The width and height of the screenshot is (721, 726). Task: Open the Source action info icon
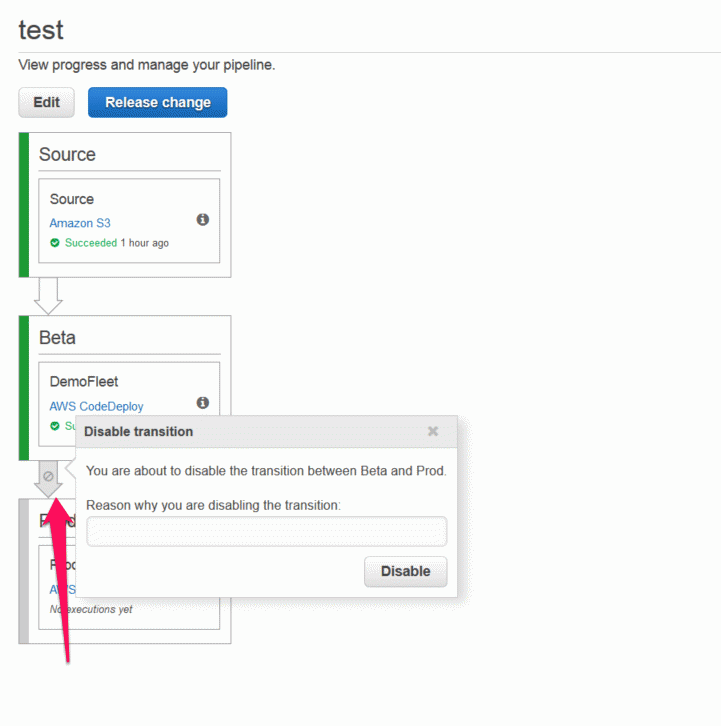[202, 219]
